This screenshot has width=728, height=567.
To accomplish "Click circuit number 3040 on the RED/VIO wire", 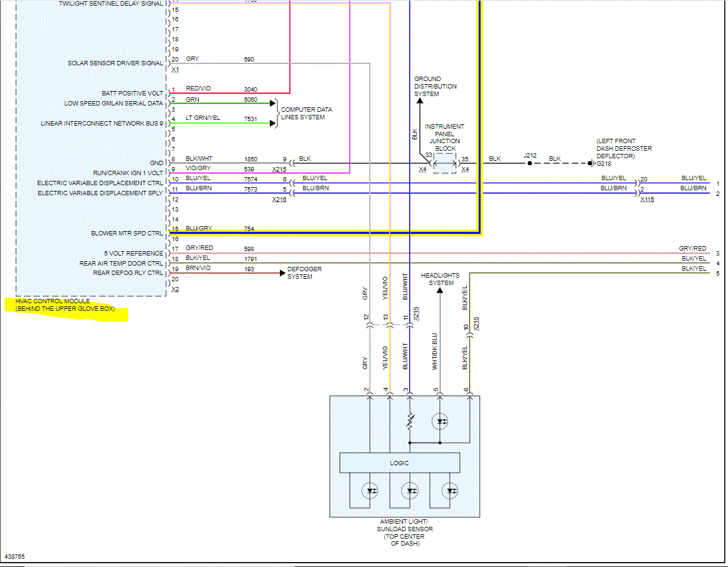I will click(250, 90).
